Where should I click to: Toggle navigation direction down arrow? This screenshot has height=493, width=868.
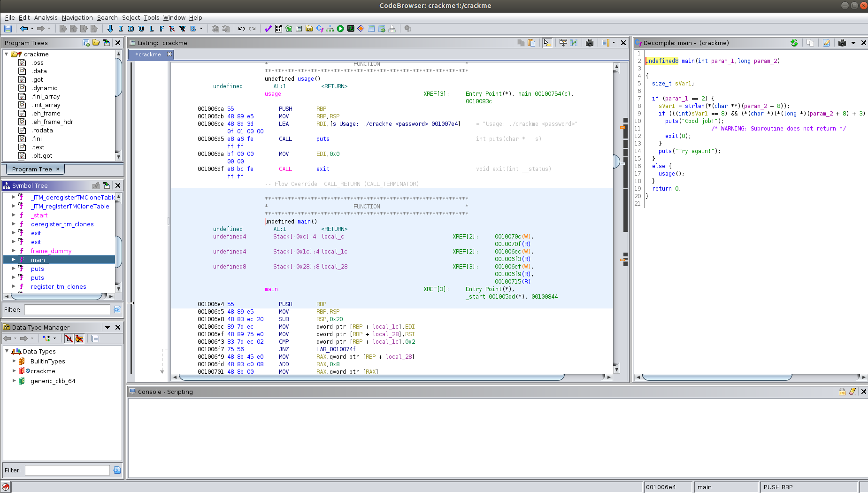point(110,29)
